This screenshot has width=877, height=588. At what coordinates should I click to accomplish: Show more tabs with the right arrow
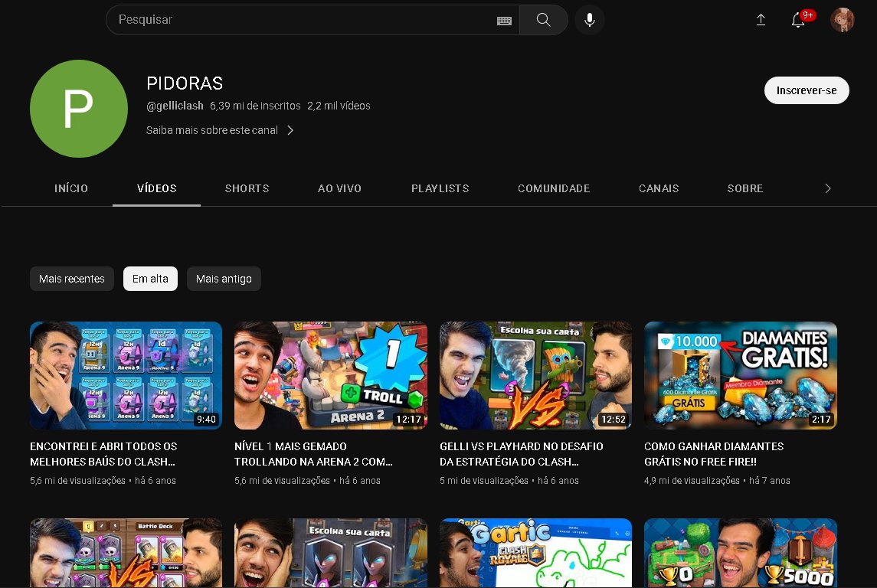coord(828,188)
